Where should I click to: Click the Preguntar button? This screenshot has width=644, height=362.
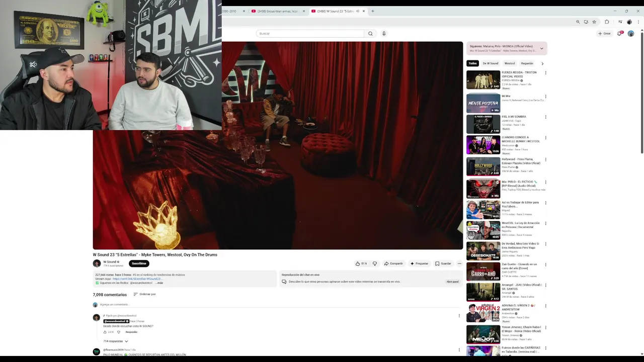(419, 263)
